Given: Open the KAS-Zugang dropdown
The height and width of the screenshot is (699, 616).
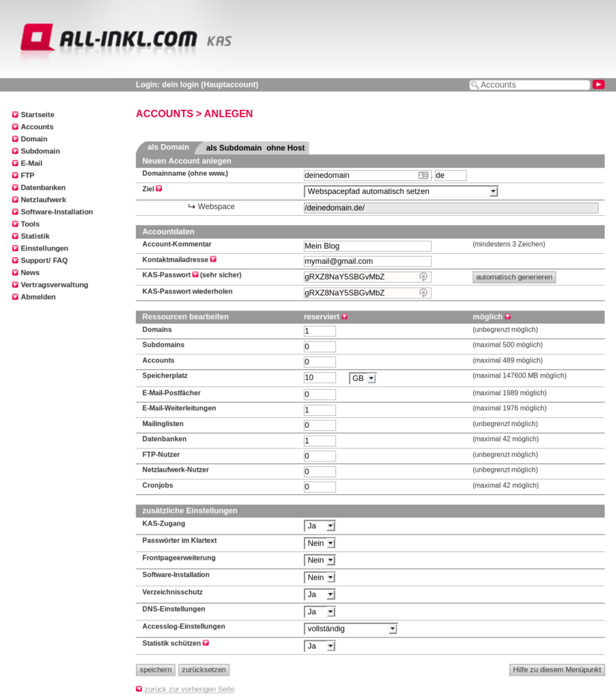Looking at the screenshot, I should point(320,526).
